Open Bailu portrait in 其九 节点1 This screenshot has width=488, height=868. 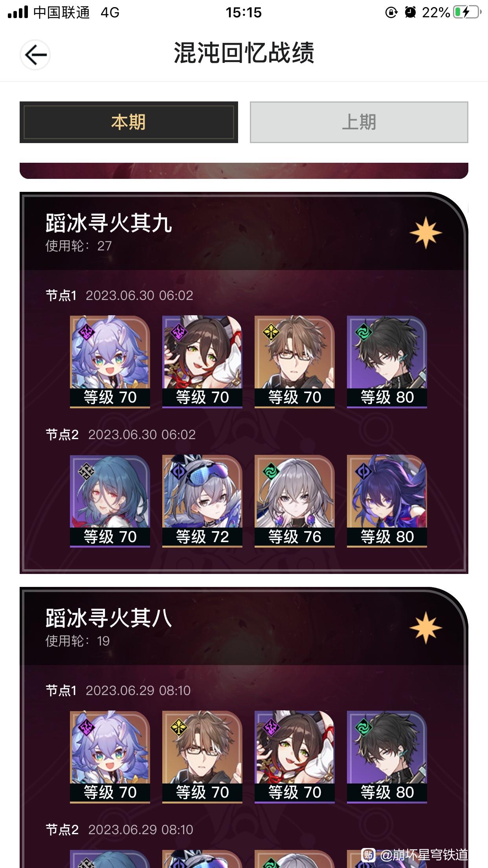click(110, 362)
